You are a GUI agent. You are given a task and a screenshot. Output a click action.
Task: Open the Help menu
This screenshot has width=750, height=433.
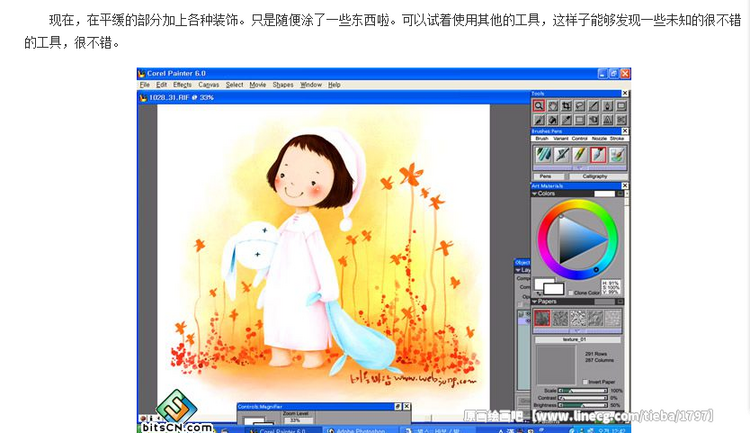click(x=334, y=85)
